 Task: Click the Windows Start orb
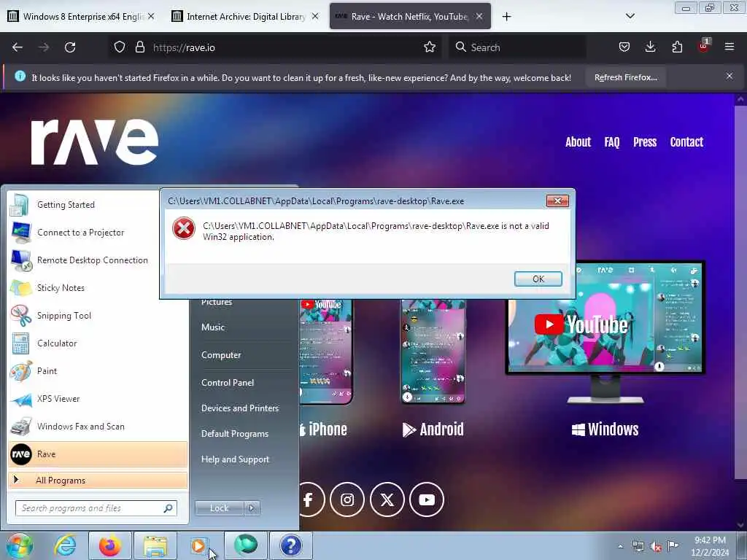[x=20, y=546]
